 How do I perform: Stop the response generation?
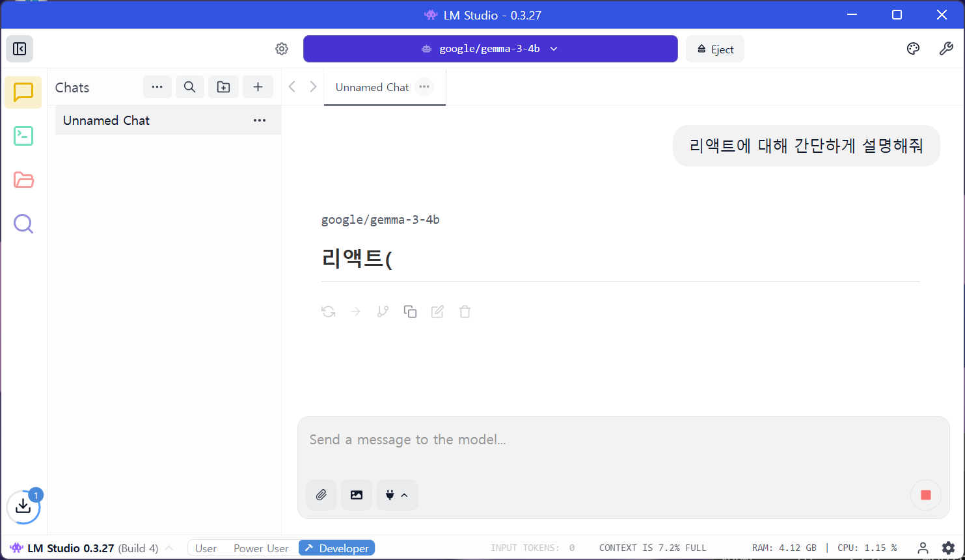pos(925,495)
